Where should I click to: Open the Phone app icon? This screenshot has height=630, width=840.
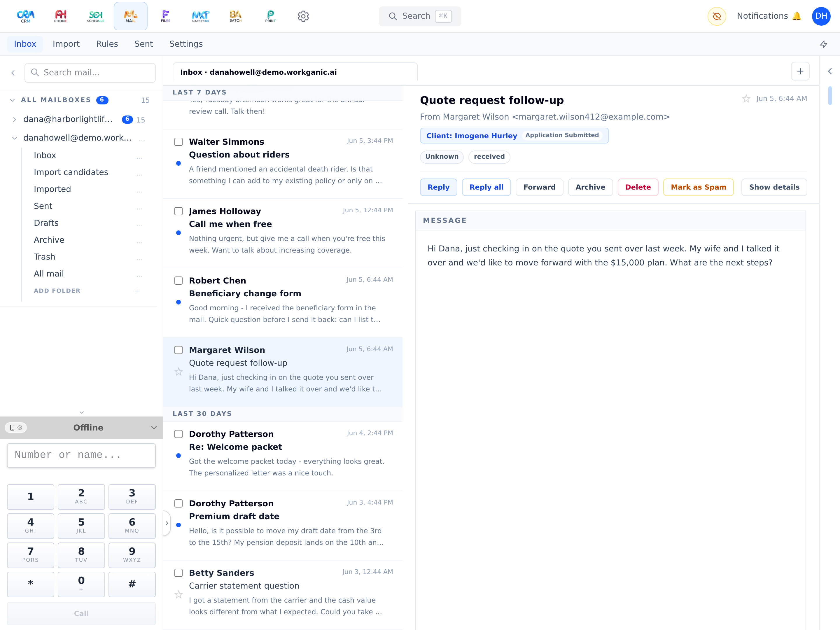pos(61,16)
